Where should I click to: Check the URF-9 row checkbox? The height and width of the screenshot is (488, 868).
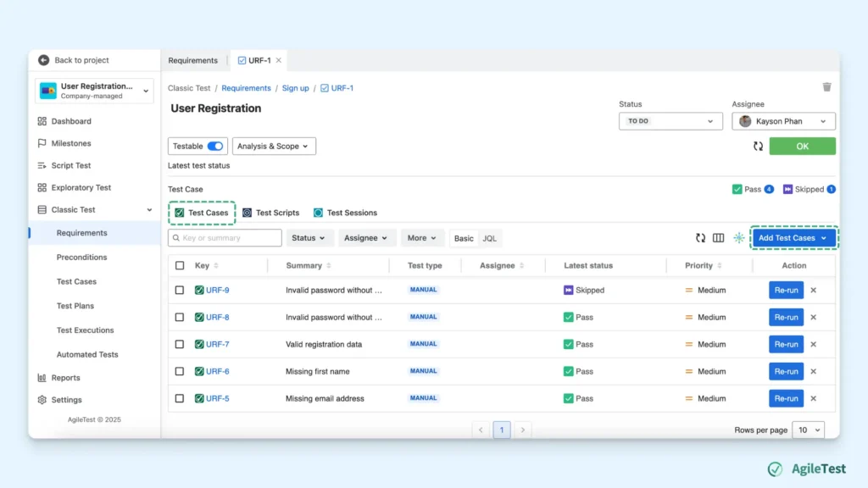point(180,290)
